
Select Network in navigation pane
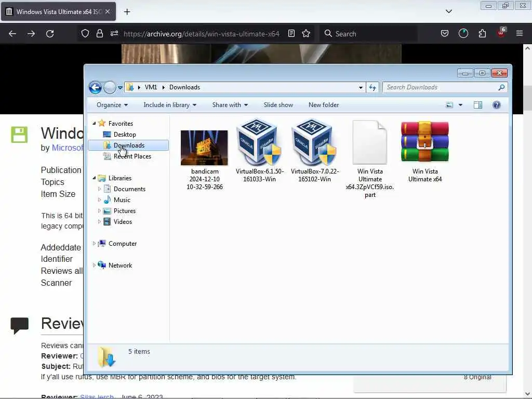[120, 265]
